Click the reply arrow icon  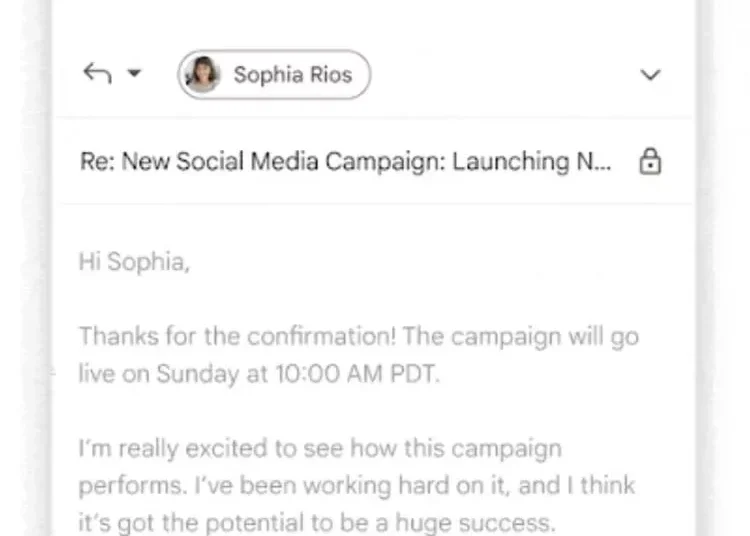point(97,75)
